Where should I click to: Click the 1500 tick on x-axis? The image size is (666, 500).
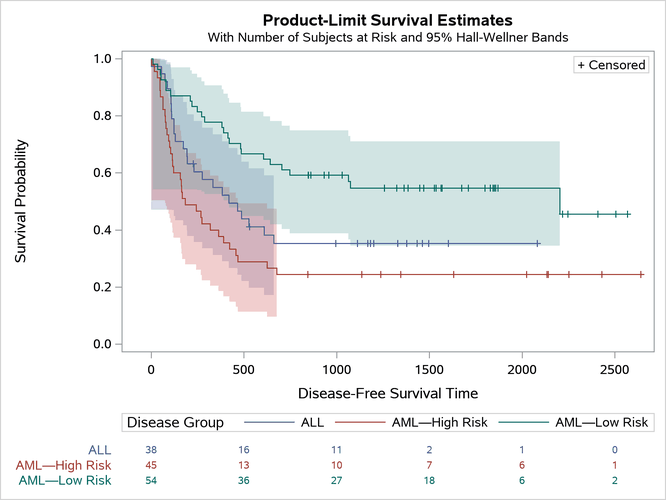[429, 368]
